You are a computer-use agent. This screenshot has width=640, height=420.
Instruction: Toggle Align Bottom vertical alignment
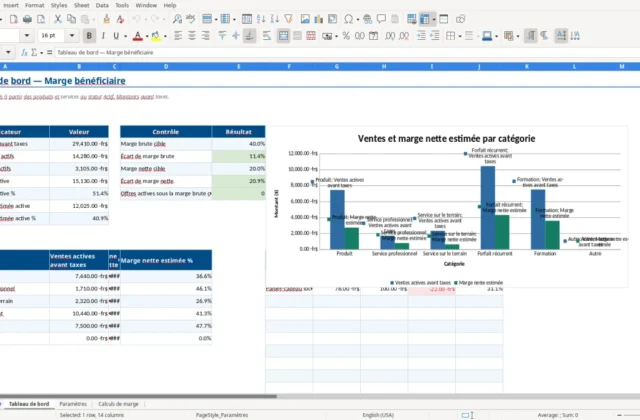click(249, 36)
